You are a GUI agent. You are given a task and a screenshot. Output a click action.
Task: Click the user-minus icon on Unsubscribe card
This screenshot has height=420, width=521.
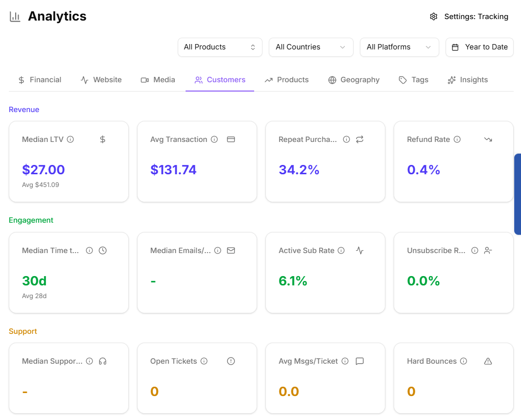coord(488,251)
